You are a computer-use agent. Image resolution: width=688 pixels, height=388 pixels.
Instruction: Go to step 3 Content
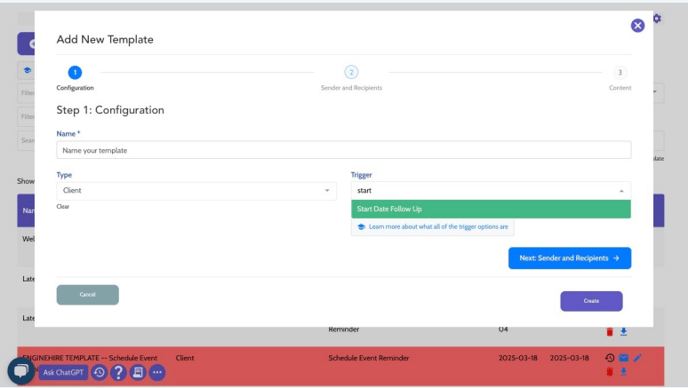pyautogui.click(x=620, y=72)
